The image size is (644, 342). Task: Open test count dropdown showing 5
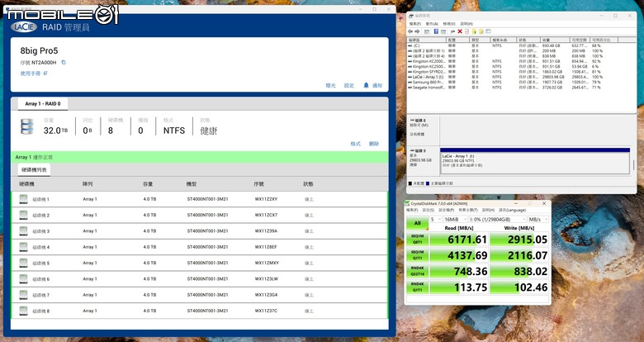point(435,220)
